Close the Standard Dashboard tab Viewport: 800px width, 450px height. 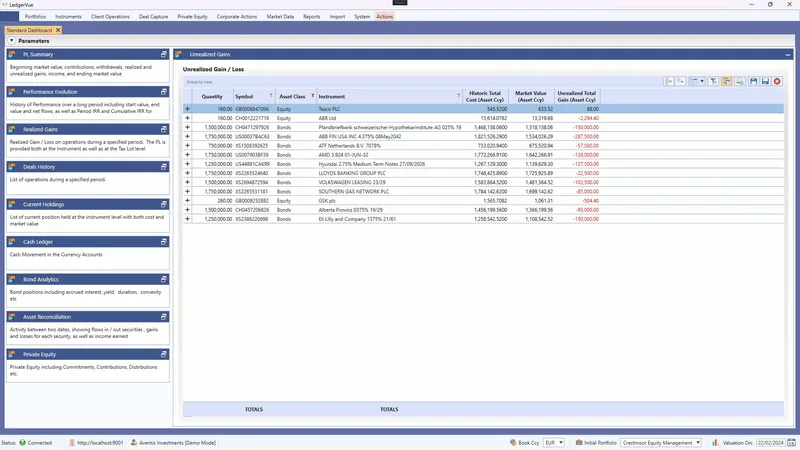(x=58, y=30)
